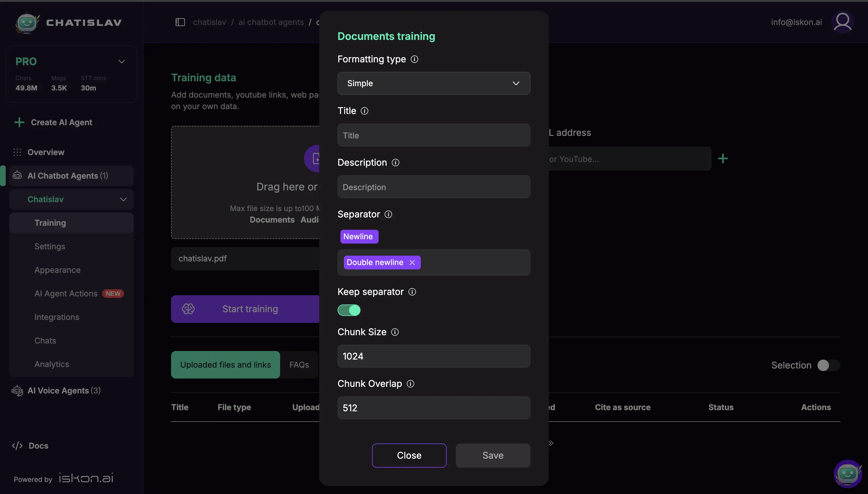The height and width of the screenshot is (494, 868).
Task: Click the Chunk Overlap info icon
Action: click(410, 384)
